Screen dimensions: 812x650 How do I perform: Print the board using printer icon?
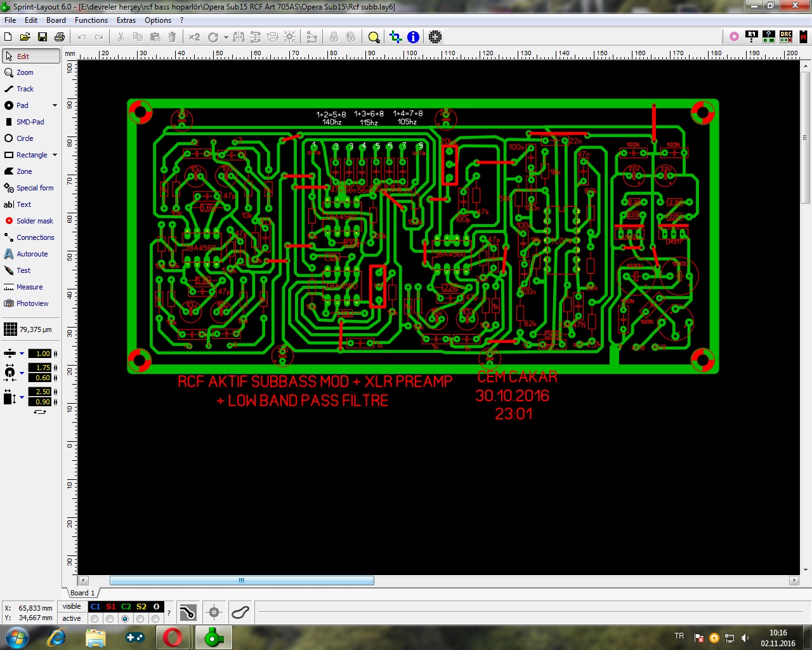tap(60, 37)
